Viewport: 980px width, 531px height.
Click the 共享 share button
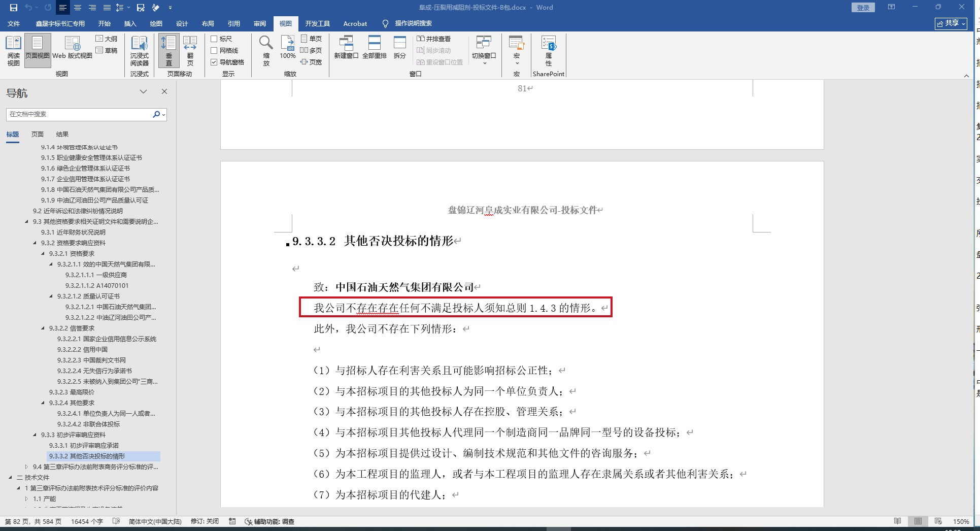click(x=951, y=23)
